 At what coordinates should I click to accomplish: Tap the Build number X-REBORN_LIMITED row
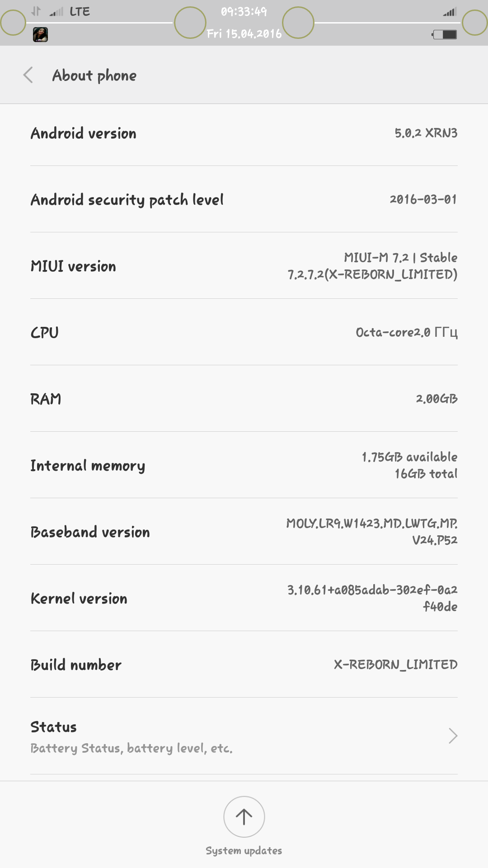click(x=244, y=665)
